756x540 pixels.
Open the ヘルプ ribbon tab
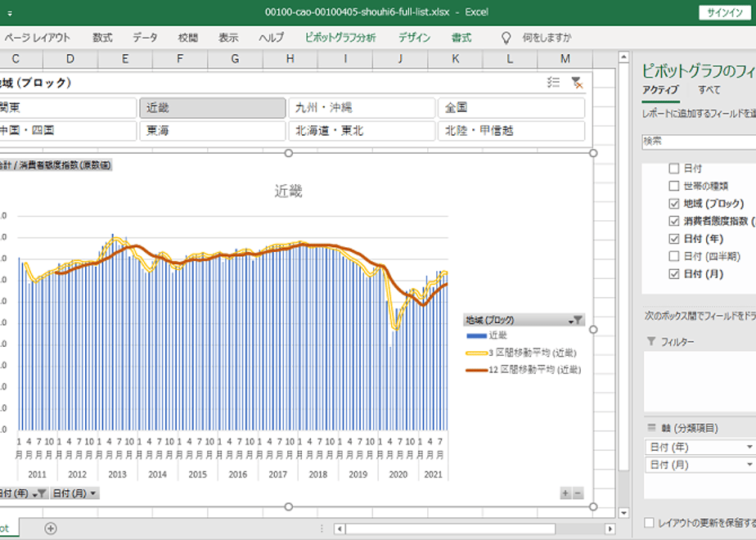click(272, 38)
